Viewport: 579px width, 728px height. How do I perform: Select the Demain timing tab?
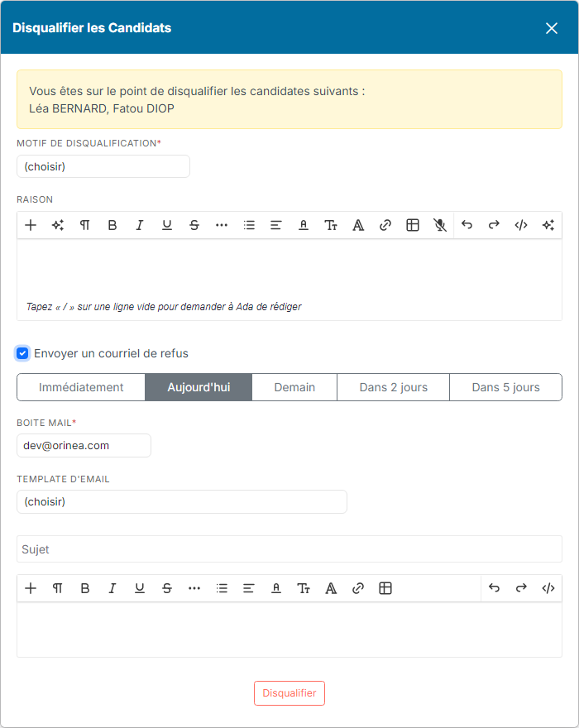(x=294, y=387)
